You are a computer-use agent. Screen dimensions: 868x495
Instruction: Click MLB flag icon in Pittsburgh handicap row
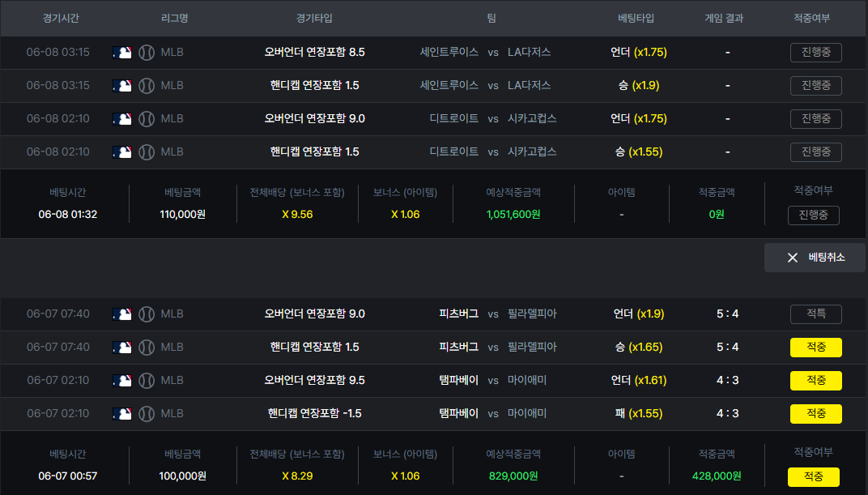(121, 348)
